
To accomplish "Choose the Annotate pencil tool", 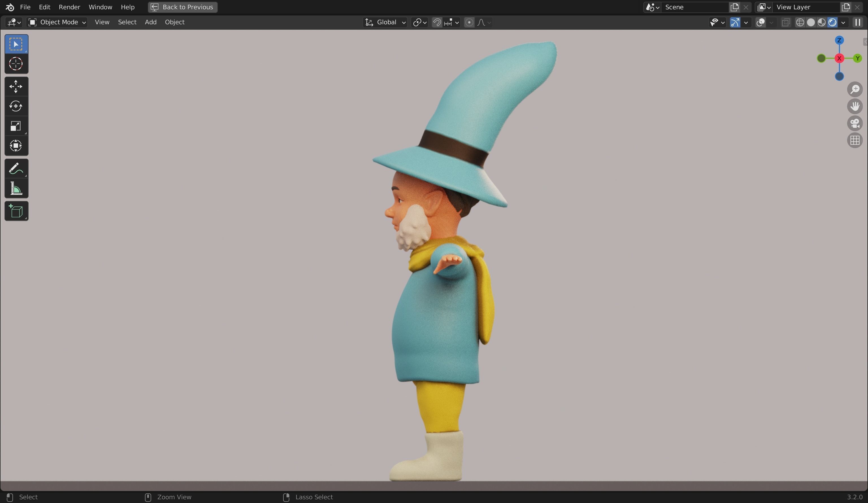I will (16, 169).
